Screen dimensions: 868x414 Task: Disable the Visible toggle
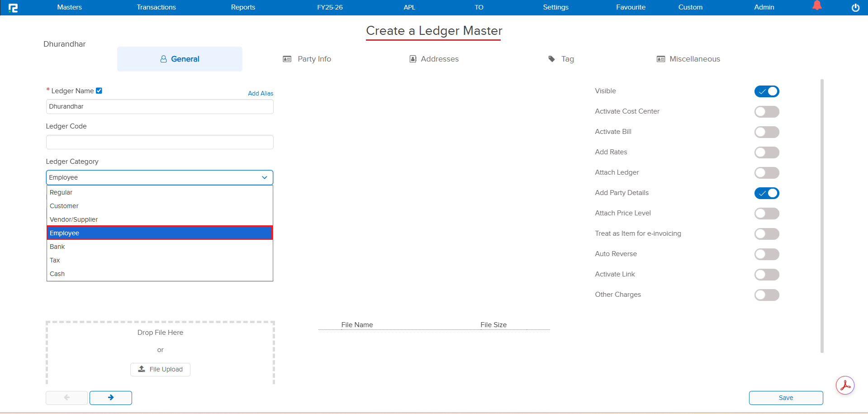(x=767, y=91)
